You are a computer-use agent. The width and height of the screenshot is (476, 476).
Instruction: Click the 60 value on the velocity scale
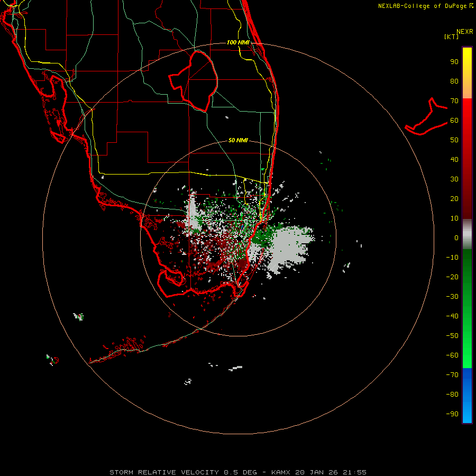tap(454, 121)
